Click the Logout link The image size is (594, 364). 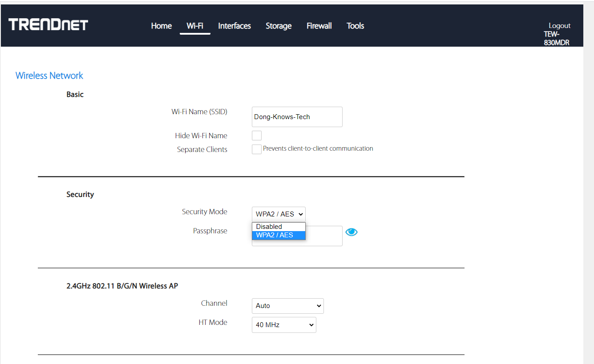coord(559,26)
